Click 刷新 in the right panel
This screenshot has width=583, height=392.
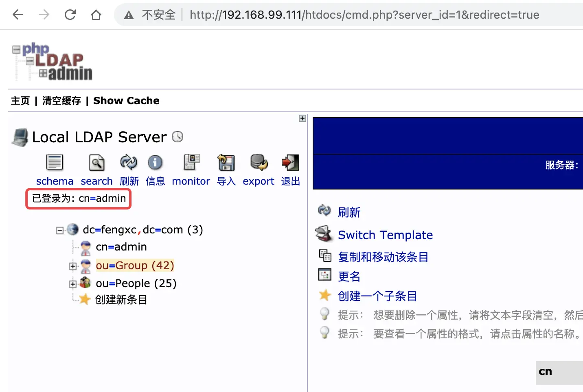tap(349, 212)
